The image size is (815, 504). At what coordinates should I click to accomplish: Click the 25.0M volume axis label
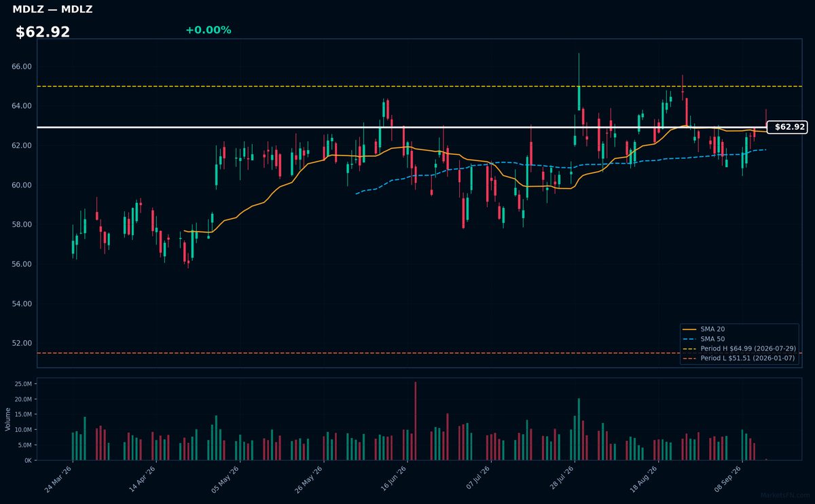click(x=24, y=384)
